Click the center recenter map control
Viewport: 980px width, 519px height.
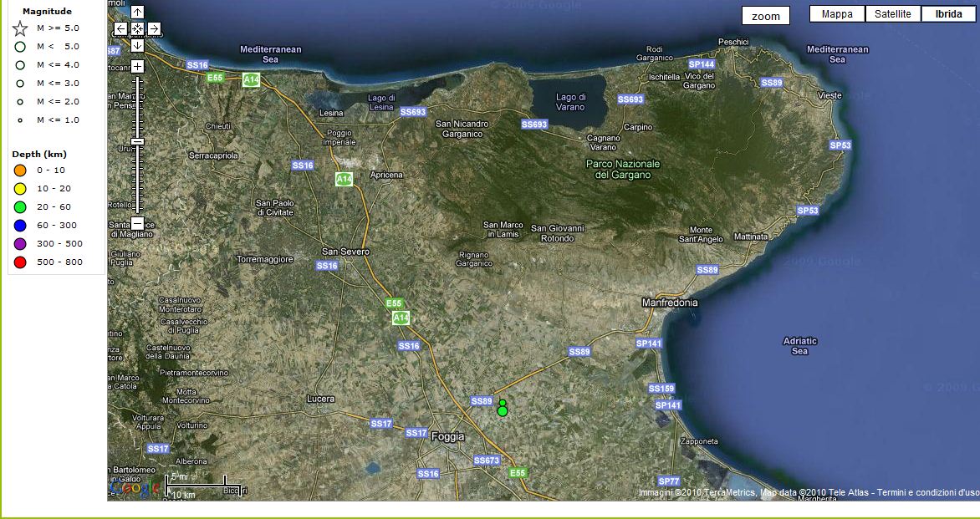pyautogui.click(x=137, y=28)
